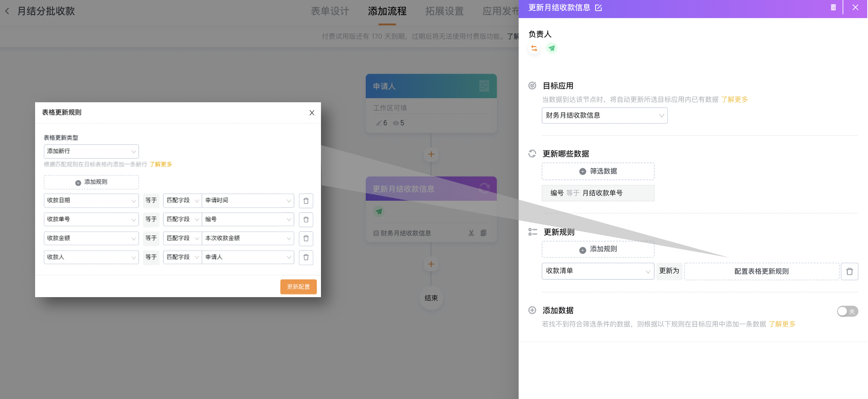Close the 表格更新规则 dialog

(312, 113)
